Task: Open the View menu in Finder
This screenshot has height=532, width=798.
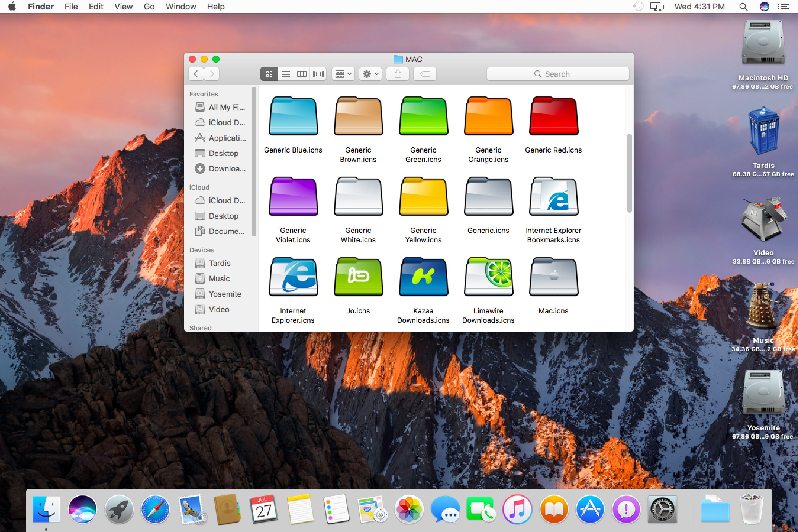Action: tap(122, 6)
